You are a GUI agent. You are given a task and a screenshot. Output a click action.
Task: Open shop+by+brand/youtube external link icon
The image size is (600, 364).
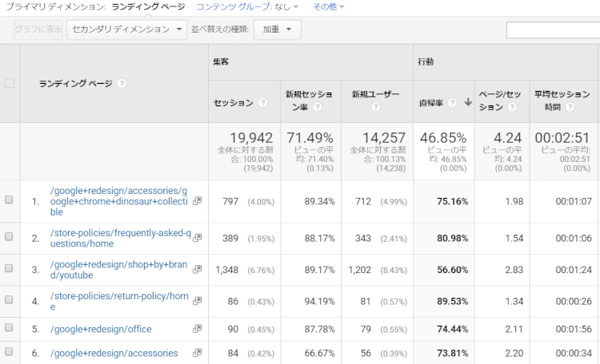click(x=197, y=269)
